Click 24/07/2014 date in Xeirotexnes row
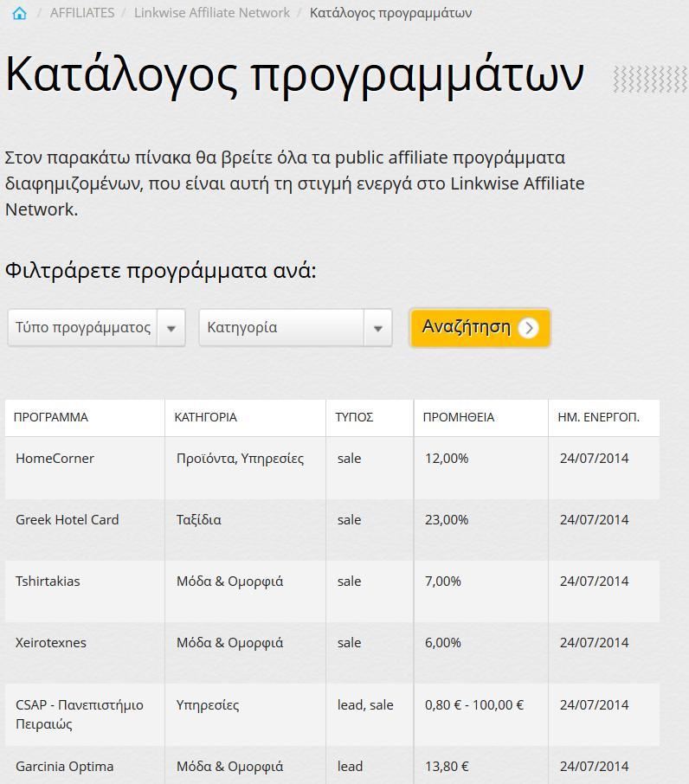Viewport: 689px width, 784px height. (594, 643)
